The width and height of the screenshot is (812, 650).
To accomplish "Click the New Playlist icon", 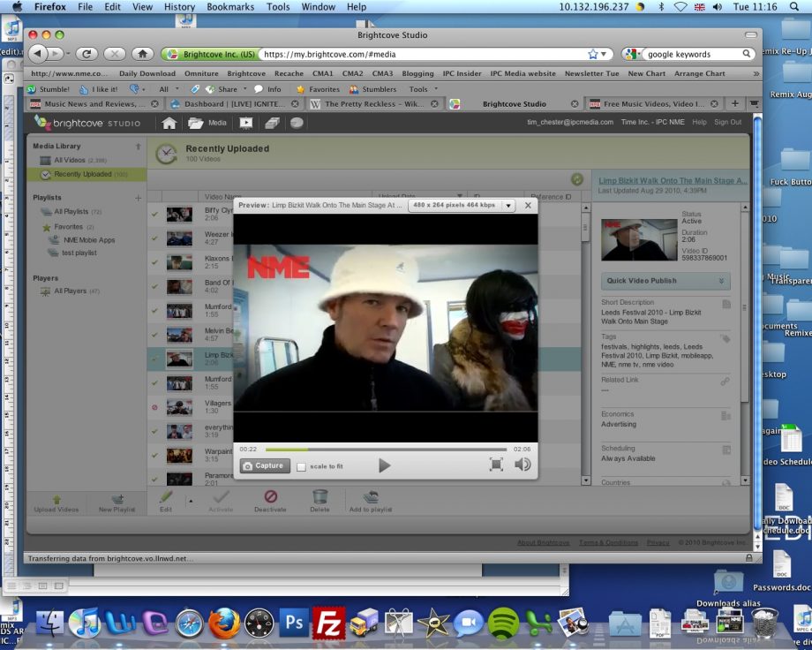I will (x=117, y=500).
